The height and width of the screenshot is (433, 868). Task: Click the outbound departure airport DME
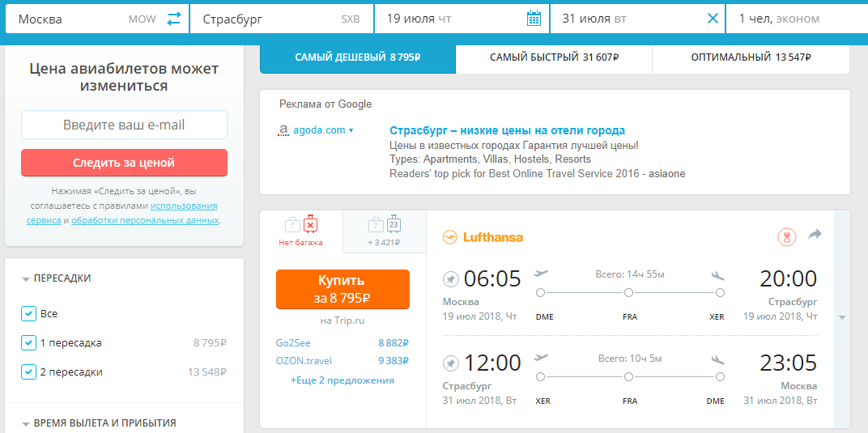point(544,317)
